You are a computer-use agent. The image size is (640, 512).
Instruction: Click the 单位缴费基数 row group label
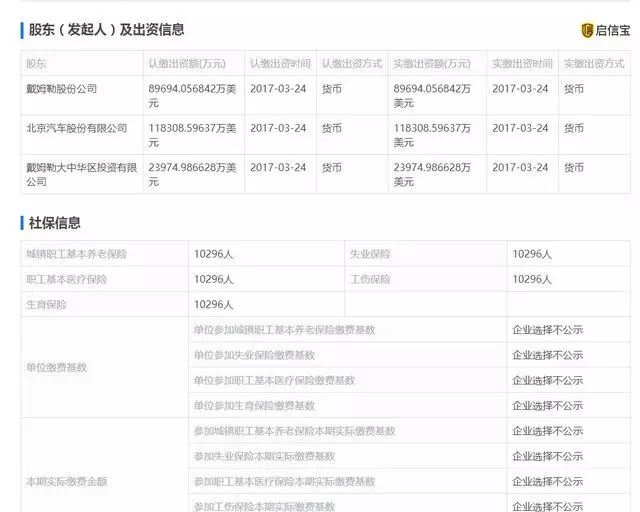click(56, 367)
